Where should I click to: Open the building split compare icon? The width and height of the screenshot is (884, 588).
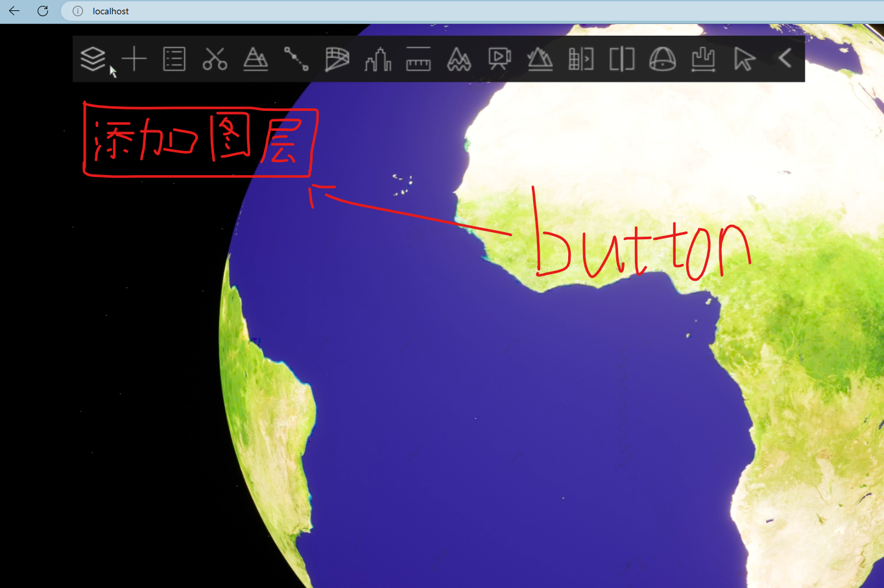click(x=581, y=59)
